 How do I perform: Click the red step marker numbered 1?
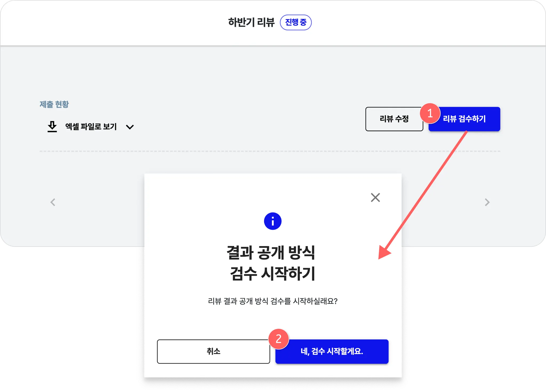(x=430, y=113)
